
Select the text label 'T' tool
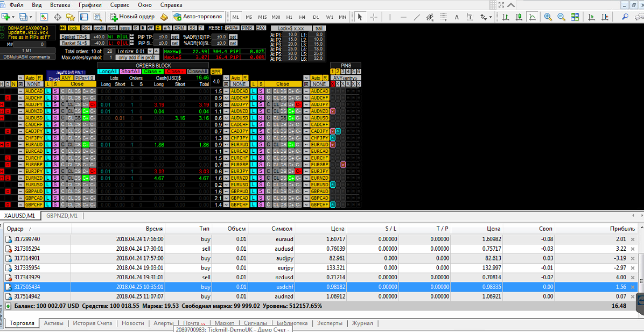pos(470,17)
